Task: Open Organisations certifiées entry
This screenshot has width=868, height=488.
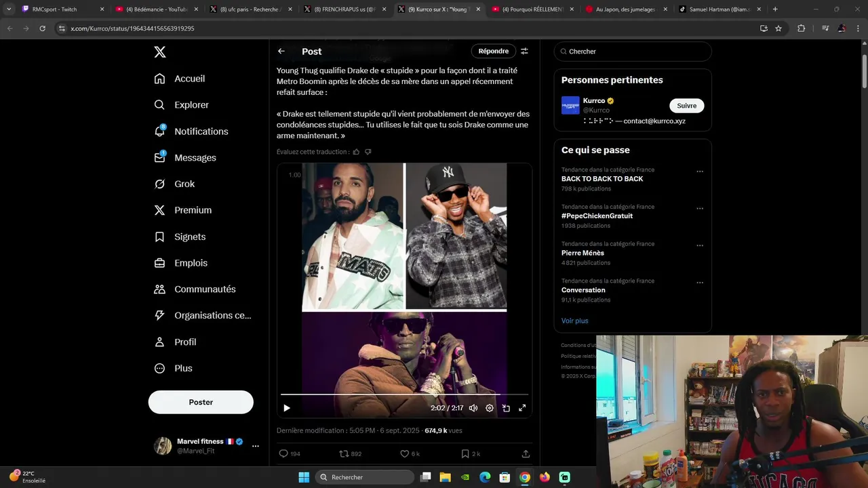Action: (203, 315)
